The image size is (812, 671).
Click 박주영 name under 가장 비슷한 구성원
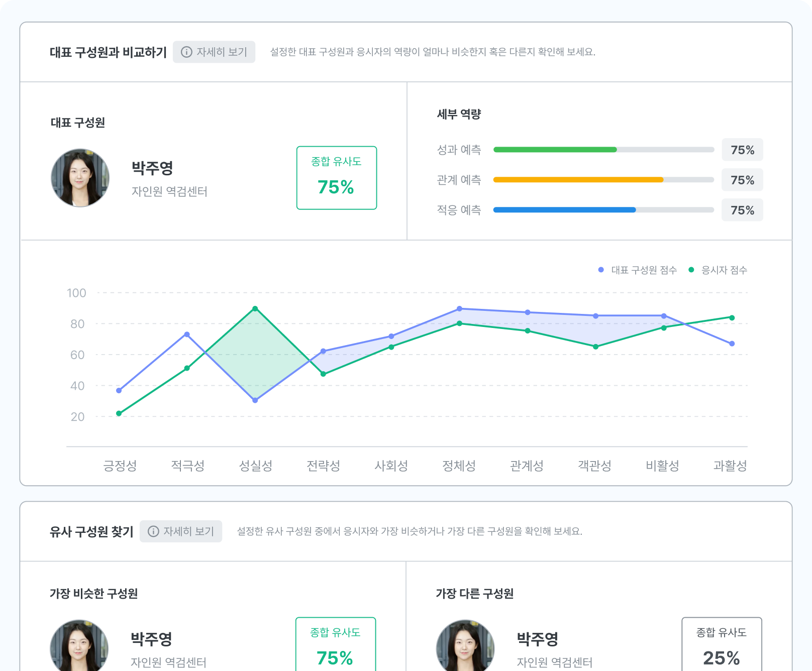coord(151,639)
